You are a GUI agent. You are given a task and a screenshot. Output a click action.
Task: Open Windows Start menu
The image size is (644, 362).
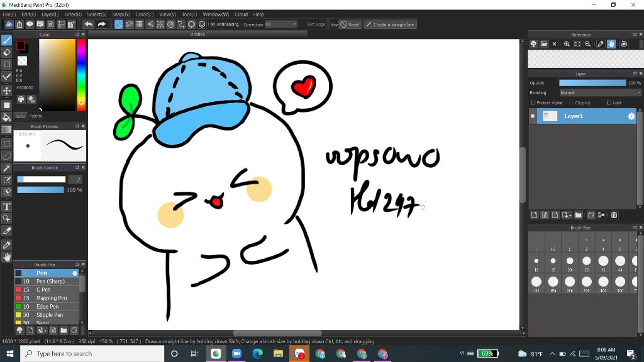10,353
